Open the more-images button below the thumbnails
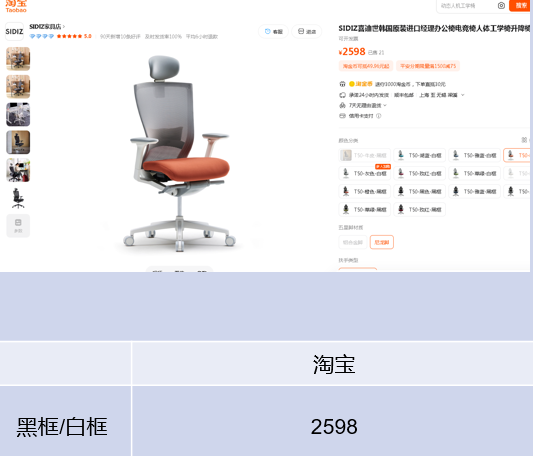This screenshot has width=533, height=456. point(18,226)
